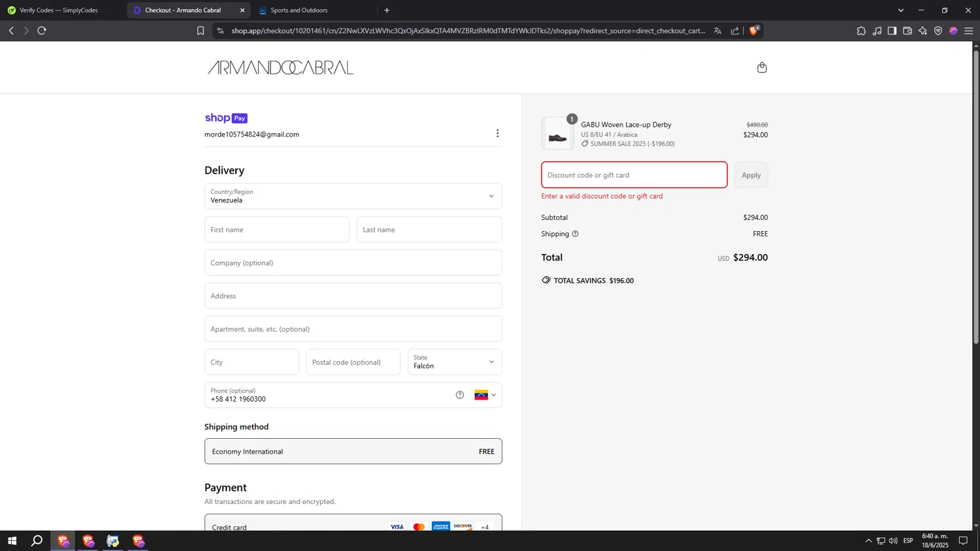Screen dimensions: 980x551
Task: View site information icon in address bar
Action: click(220, 31)
